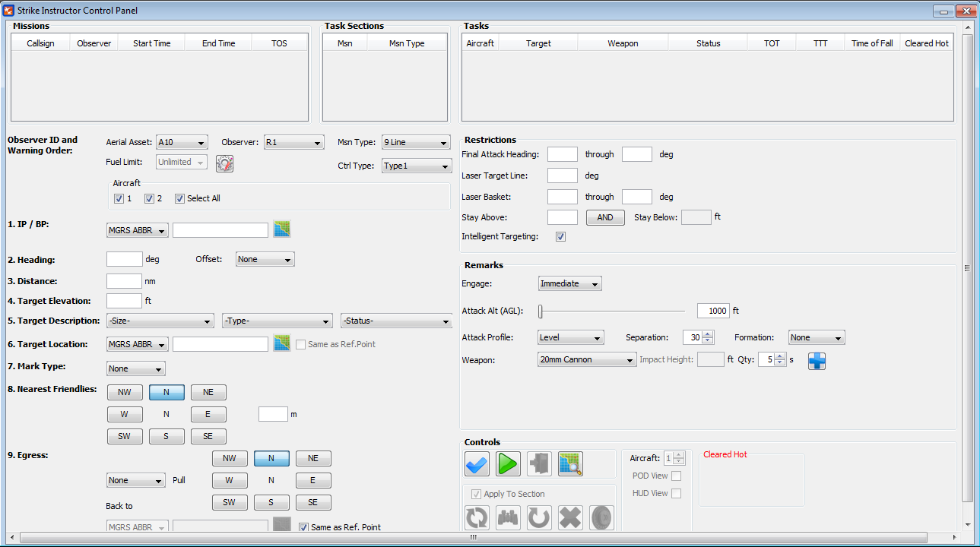Open the Mark Type dropdown

tap(136, 369)
